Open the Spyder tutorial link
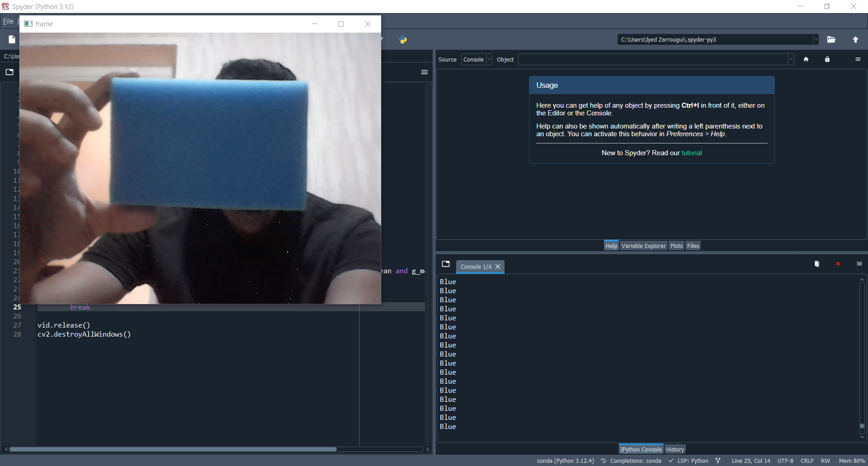 coord(692,152)
